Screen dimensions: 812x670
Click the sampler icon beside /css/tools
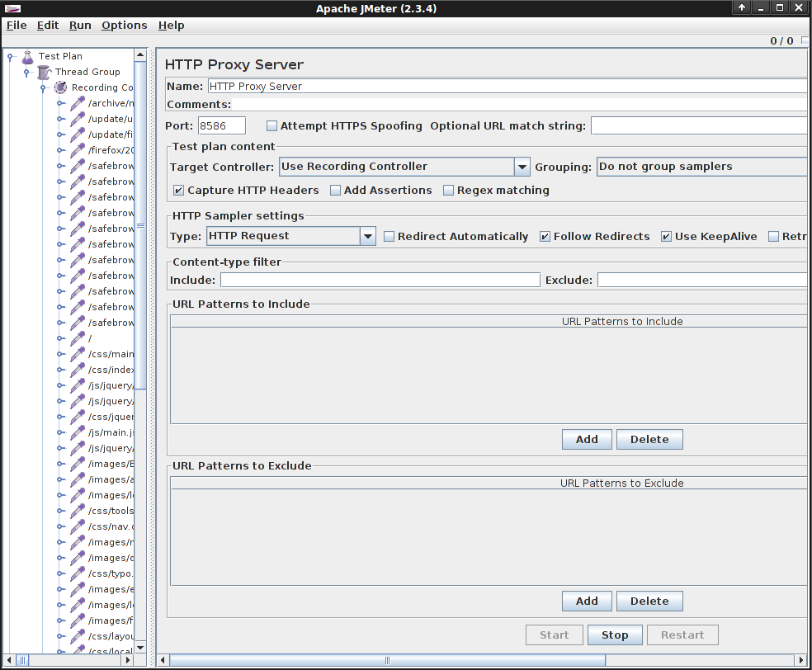click(78, 511)
